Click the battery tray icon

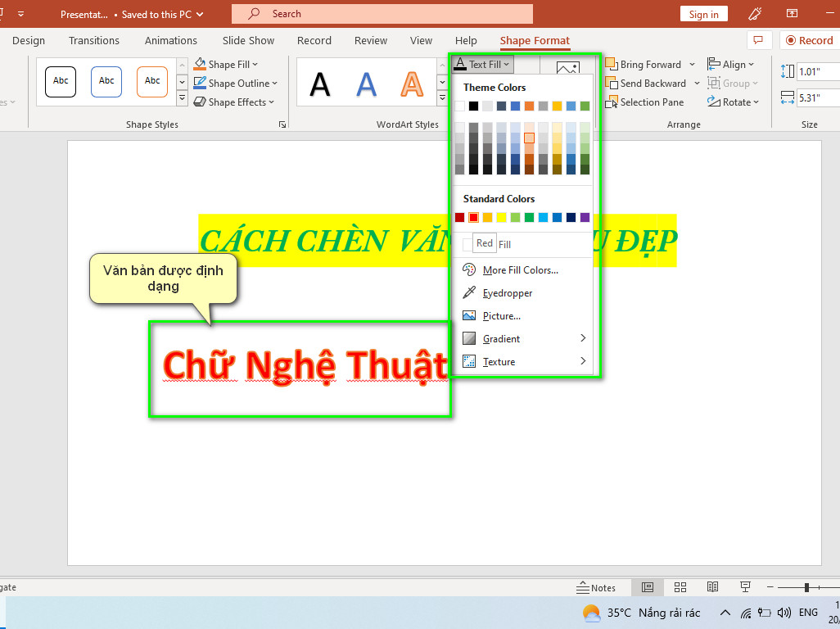pyautogui.click(x=765, y=613)
